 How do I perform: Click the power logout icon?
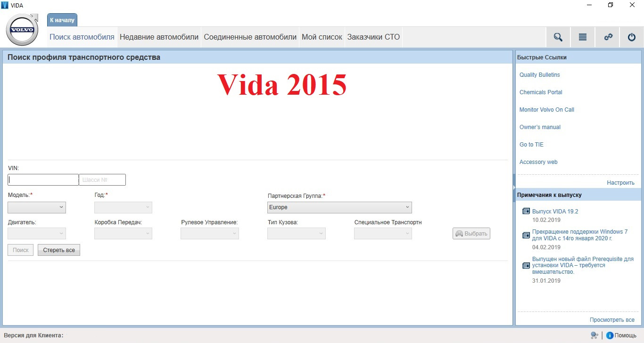[632, 37]
